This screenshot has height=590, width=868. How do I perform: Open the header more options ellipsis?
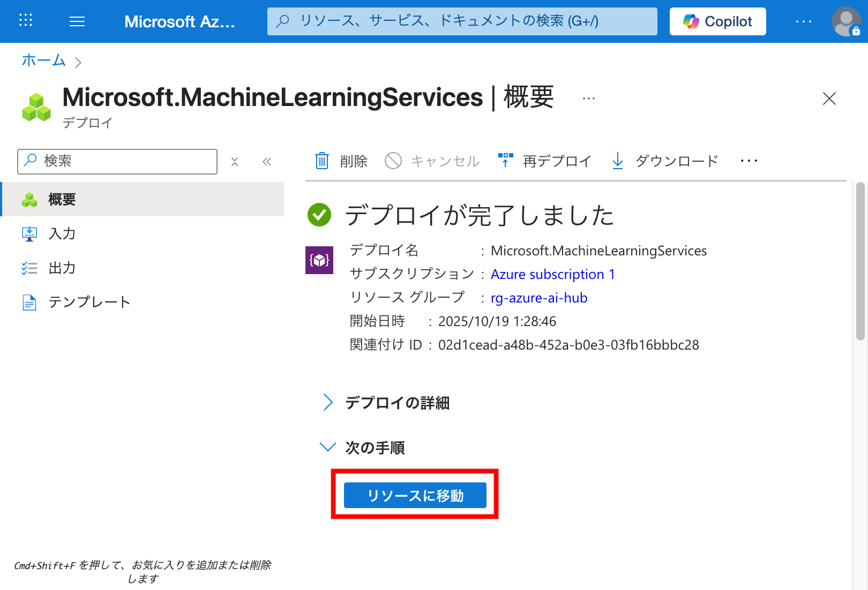(804, 21)
